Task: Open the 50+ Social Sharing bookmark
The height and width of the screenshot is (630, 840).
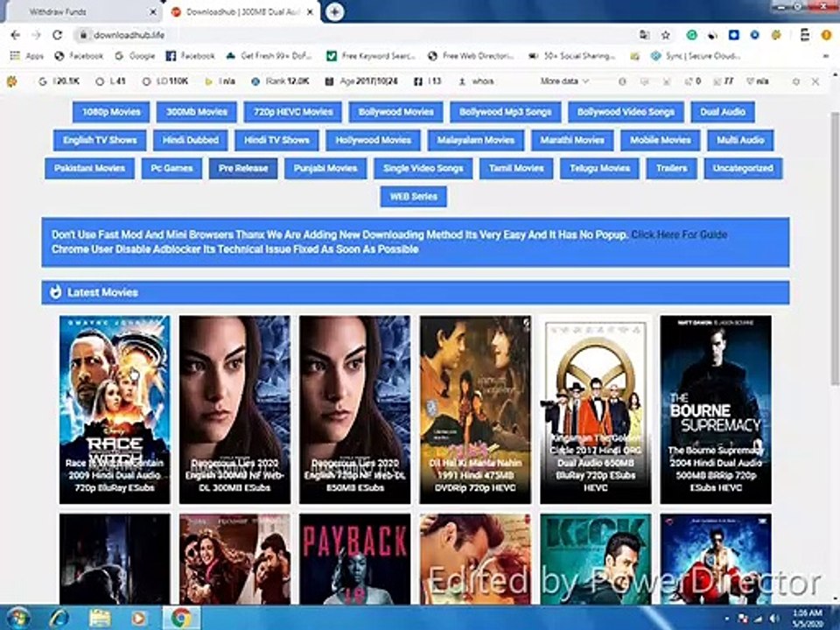Action: pos(571,56)
